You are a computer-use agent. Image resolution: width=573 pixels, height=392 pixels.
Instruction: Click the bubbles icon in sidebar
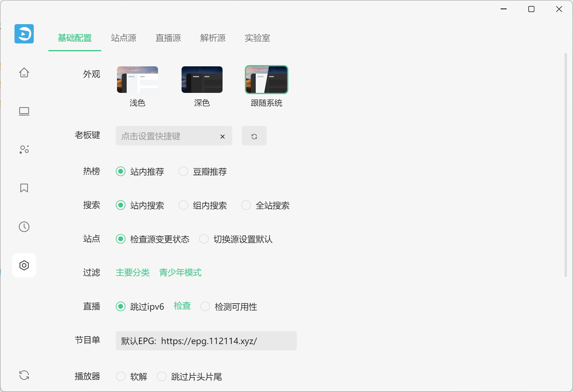24,149
